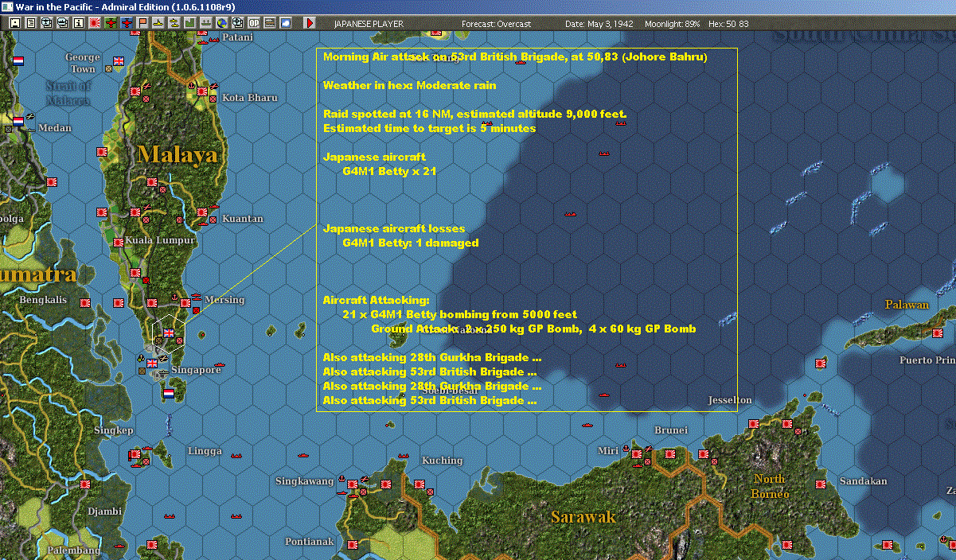Click the info 'i' toolbar icon
Viewport: 956px width, 560px height.
click(x=78, y=23)
